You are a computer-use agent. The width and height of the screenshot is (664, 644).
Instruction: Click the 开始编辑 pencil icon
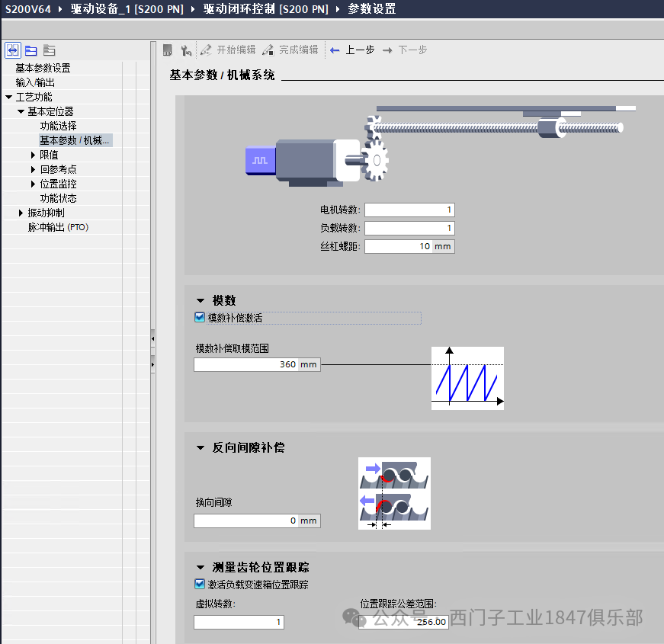(206, 50)
